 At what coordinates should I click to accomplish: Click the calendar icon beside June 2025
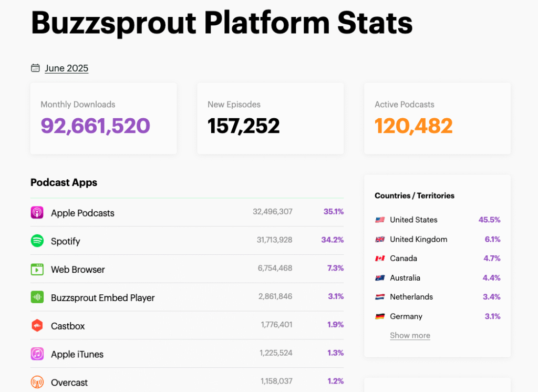tap(35, 68)
